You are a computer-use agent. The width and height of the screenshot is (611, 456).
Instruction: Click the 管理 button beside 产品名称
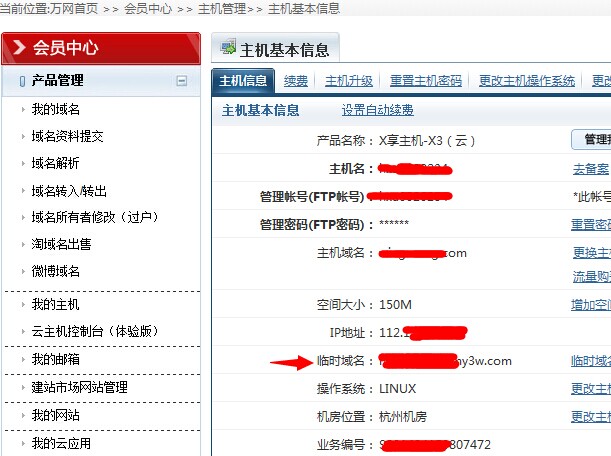tap(592, 140)
